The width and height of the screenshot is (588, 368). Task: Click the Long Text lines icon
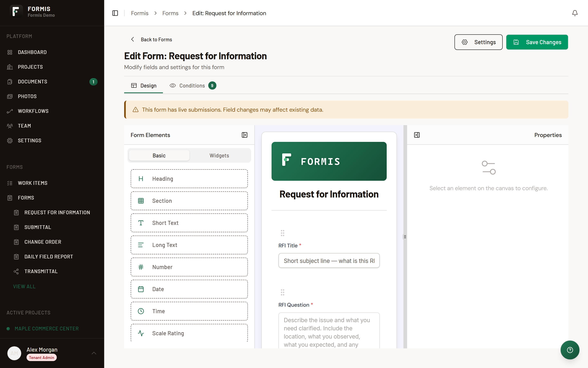(141, 245)
